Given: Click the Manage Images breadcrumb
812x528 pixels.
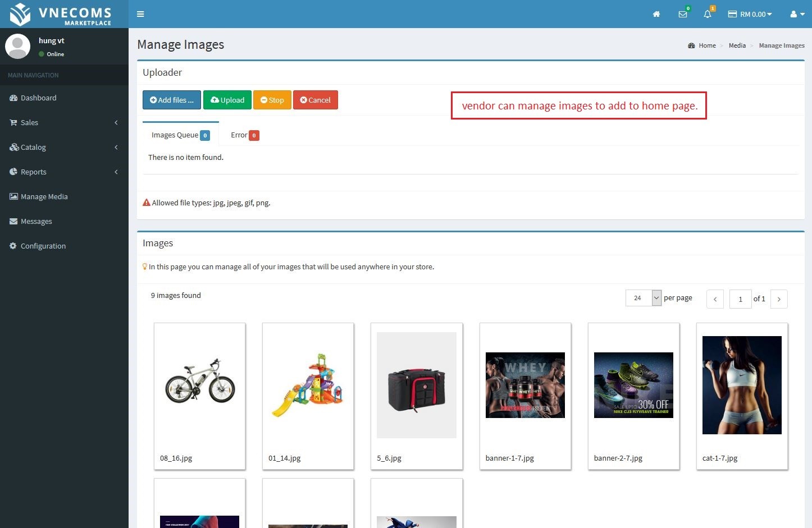Looking at the screenshot, I should coord(782,45).
